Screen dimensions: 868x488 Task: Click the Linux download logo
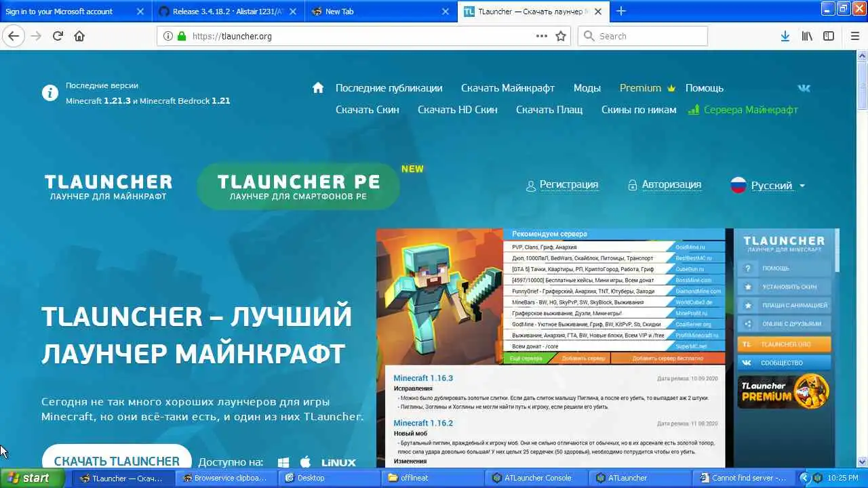point(338,462)
